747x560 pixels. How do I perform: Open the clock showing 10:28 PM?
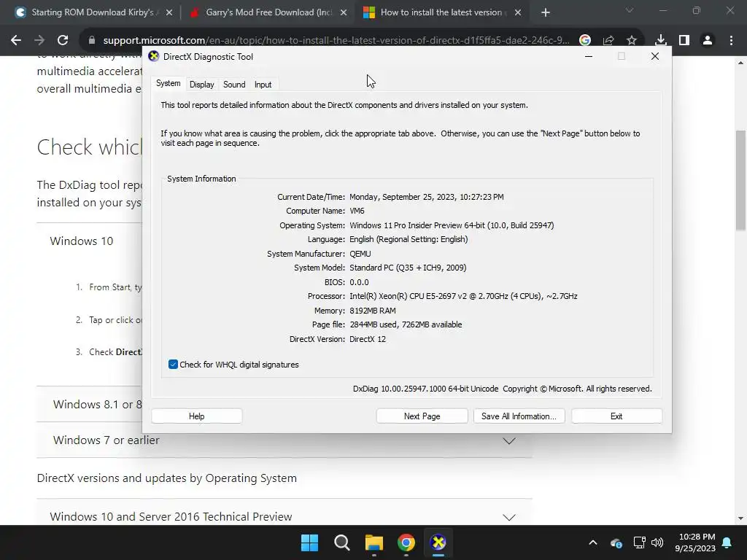(695, 542)
